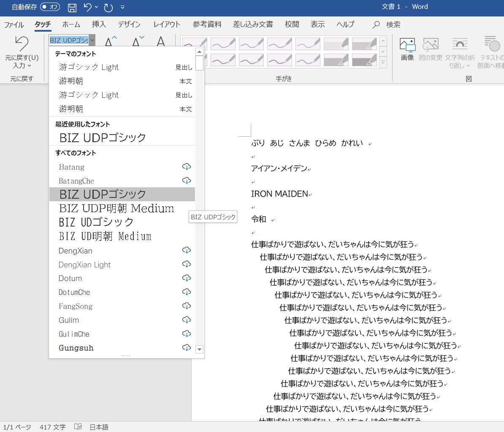Click the 画像 picture icon
Image resolution: width=504 pixels, height=432 pixels.
coord(407,49)
